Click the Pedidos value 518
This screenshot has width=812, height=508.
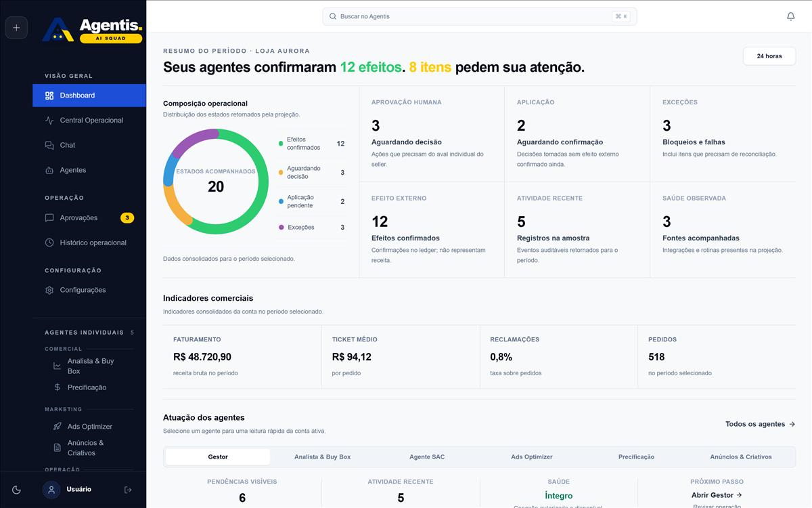tap(656, 357)
